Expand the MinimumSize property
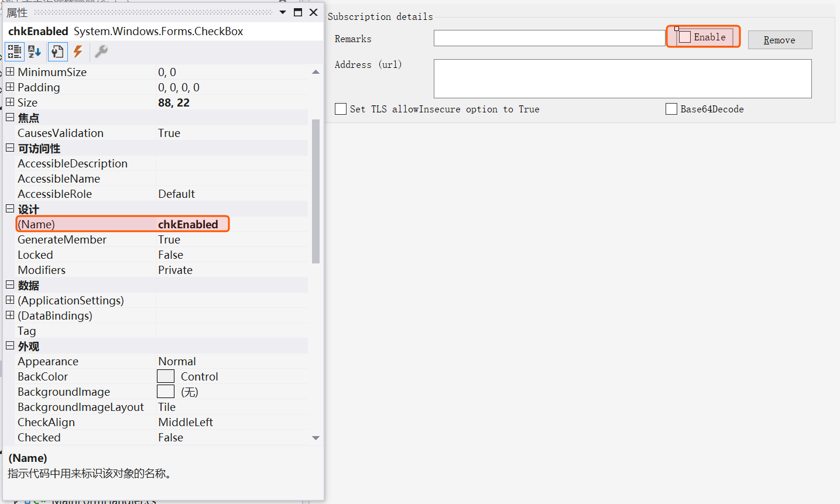 pos(10,72)
